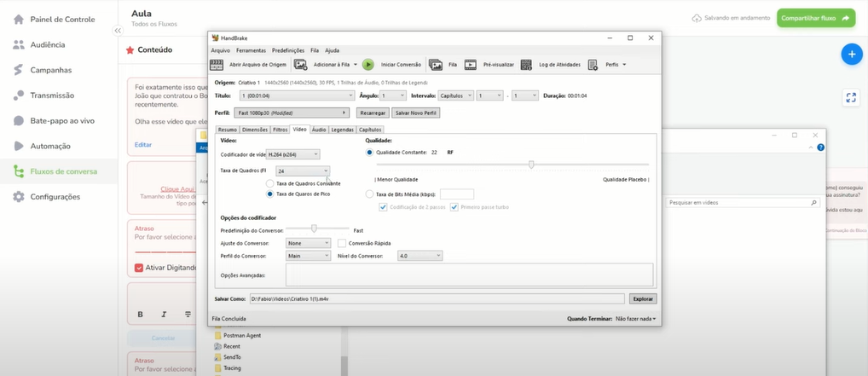Click the italic formatting icon
The image size is (868, 376).
pyautogui.click(x=164, y=315)
